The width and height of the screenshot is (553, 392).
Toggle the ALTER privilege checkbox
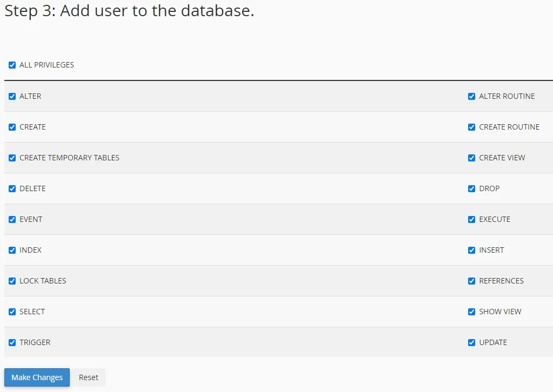pyautogui.click(x=12, y=97)
